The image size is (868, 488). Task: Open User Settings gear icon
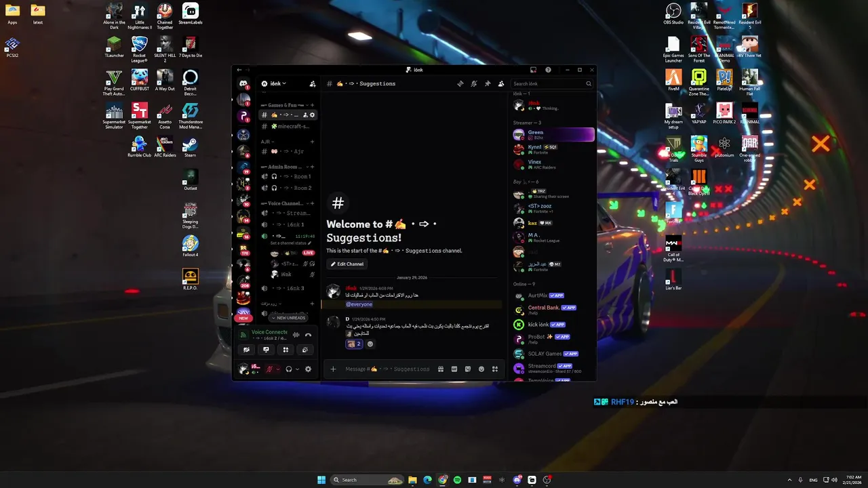[x=308, y=369]
